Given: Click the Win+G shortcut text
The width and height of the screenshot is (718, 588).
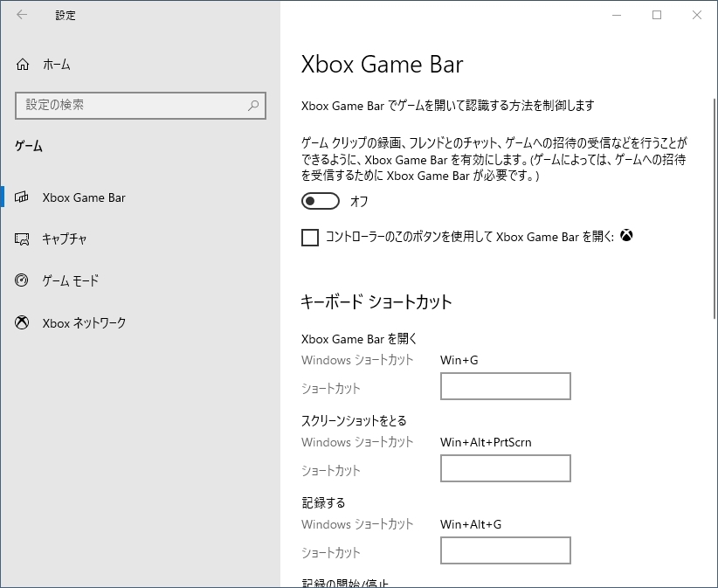Looking at the screenshot, I should pyautogui.click(x=459, y=360).
